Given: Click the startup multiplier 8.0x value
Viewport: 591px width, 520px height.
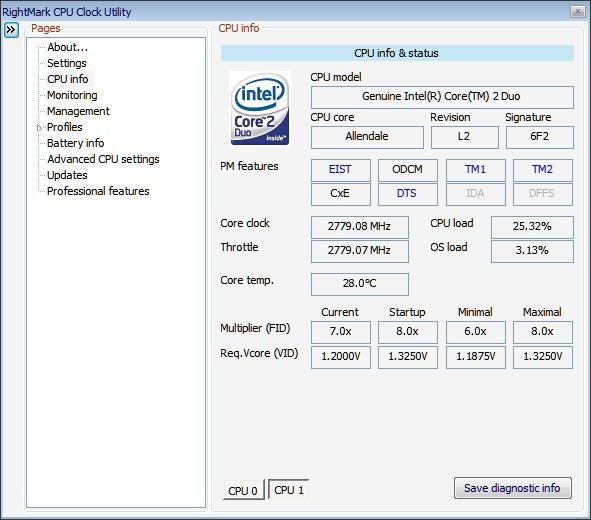Looking at the screenshot, I should [408, 332].
